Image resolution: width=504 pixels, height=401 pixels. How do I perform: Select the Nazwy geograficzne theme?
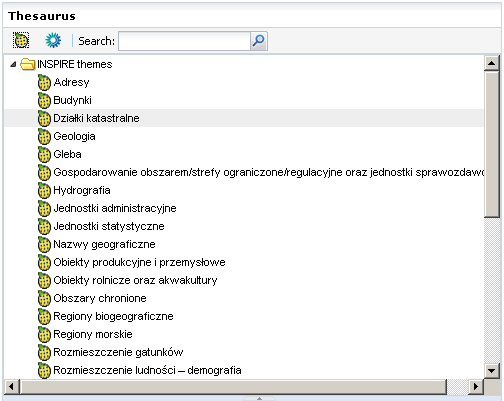click(104, 244)
